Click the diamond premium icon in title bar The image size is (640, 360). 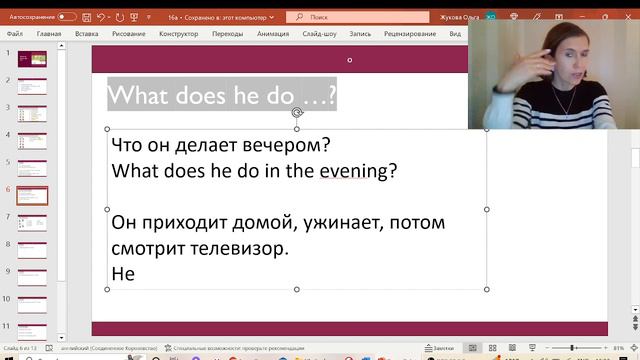pyautogui.click(x=514, y=17)
